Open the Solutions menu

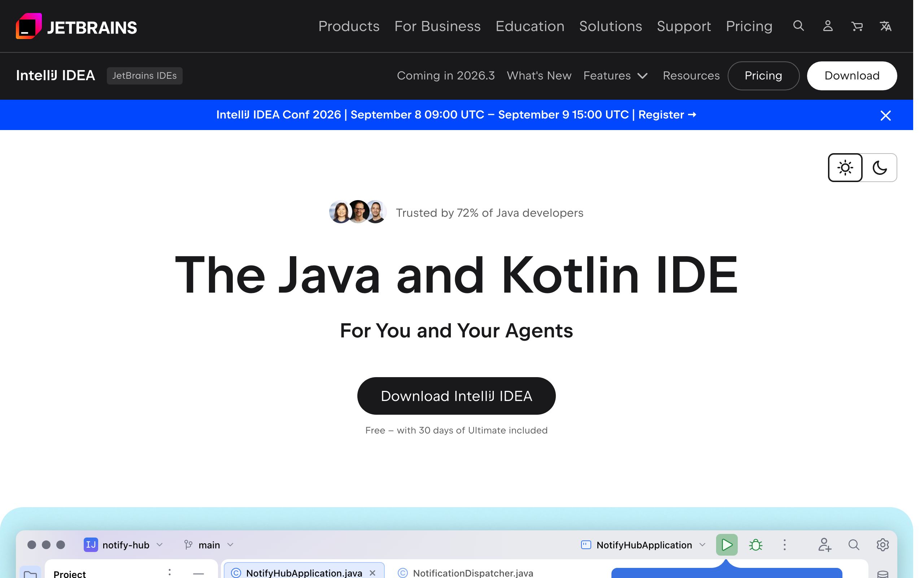tap(611, 26)
